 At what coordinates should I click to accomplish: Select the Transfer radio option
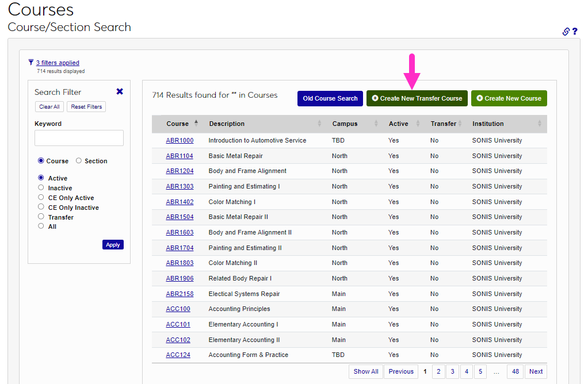coord(41,217)
